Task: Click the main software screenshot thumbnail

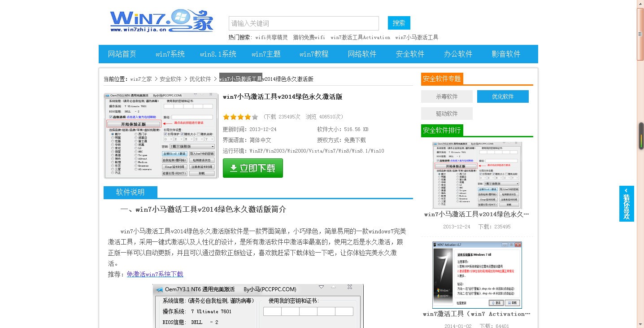Action: (x=161, y=136)
